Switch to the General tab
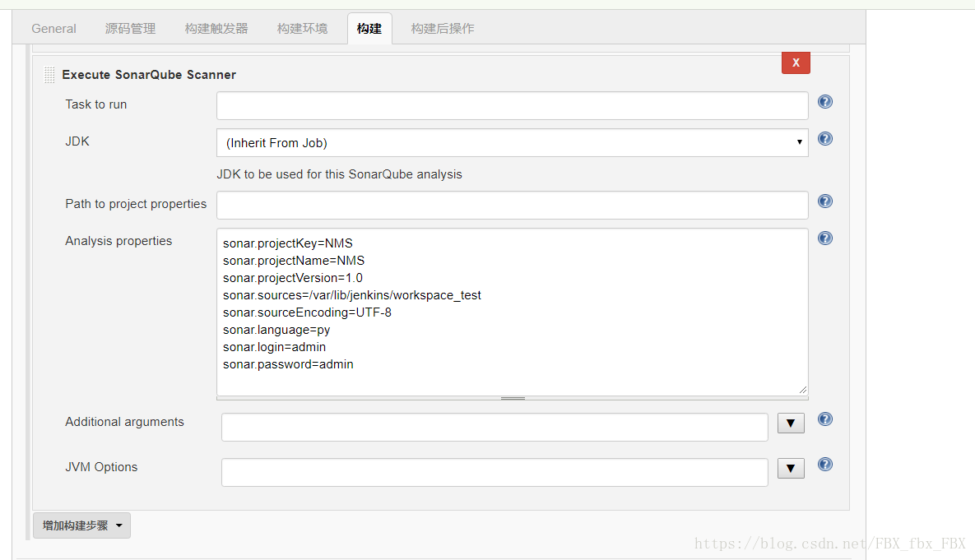 click(54, 29)
